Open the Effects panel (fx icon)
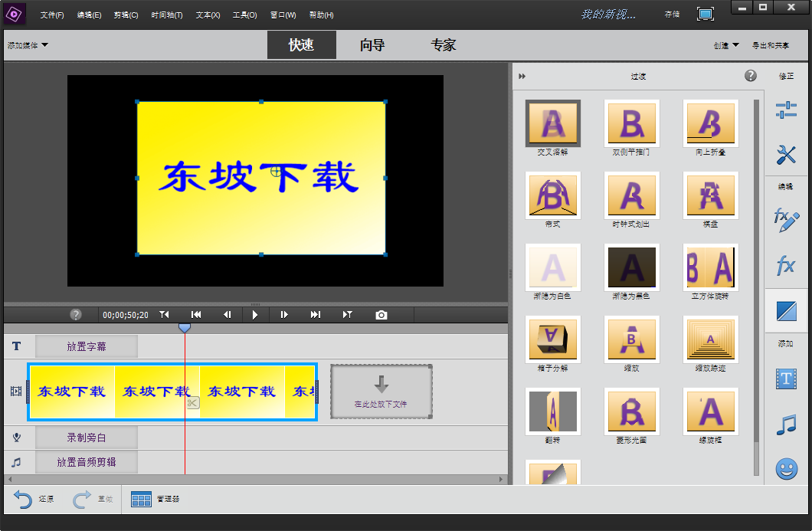This screenshot has width=812, height=531. pos(786,265)
